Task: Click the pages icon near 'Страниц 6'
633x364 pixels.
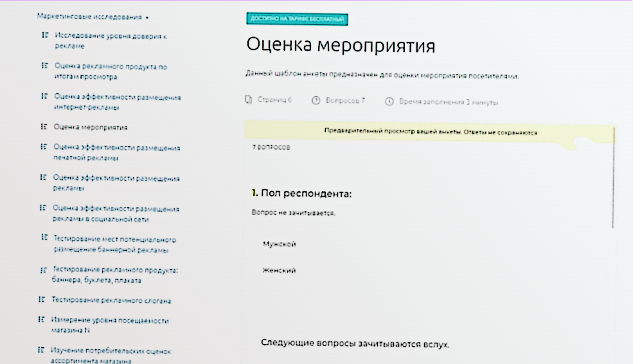Action: [x=249, y=99]
